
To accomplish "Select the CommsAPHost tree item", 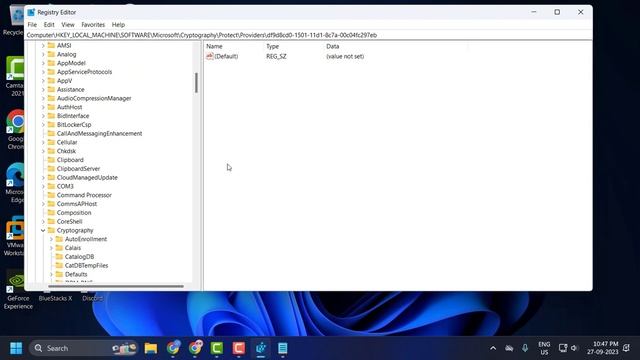I will [x=77, y=204].
